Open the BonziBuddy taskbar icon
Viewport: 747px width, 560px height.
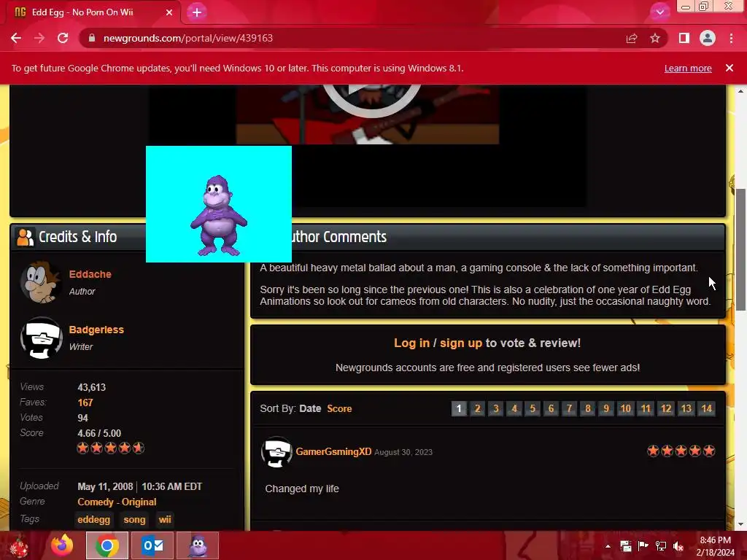tap(198, 545)
